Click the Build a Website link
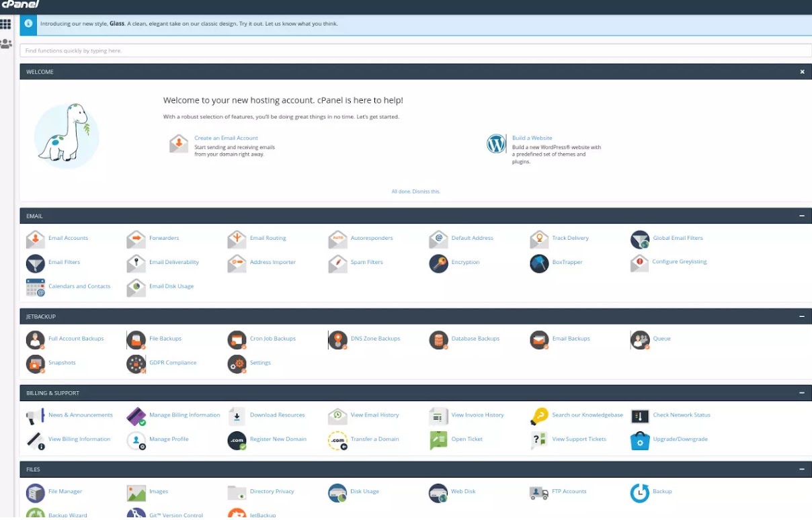Screen dimensions: 812x520 coord(532,138)
